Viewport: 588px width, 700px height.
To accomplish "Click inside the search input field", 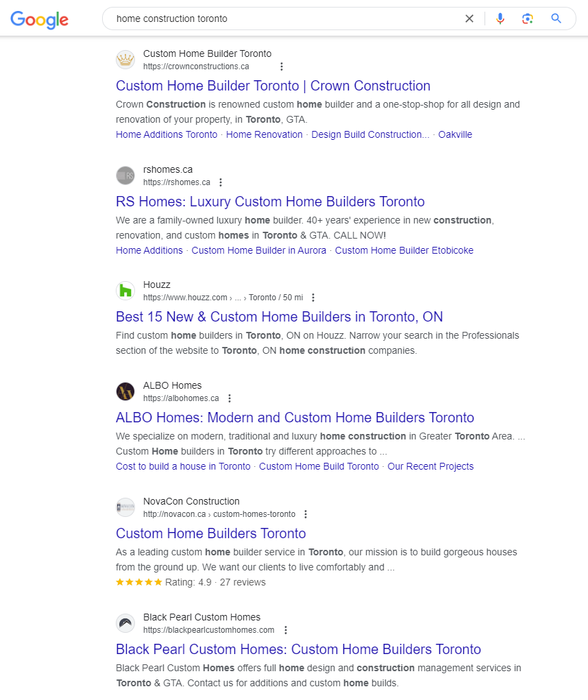I will click(x=274, y=19).
